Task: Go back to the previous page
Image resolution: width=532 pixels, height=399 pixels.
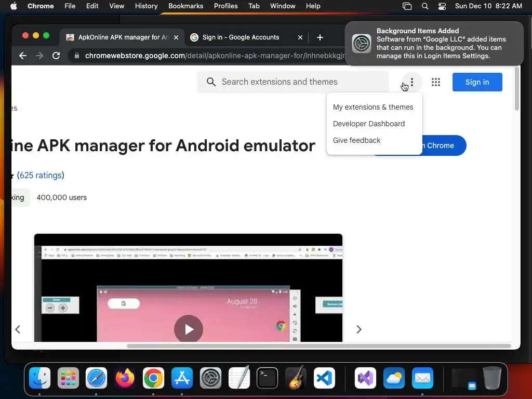Action: coord(23,56)
